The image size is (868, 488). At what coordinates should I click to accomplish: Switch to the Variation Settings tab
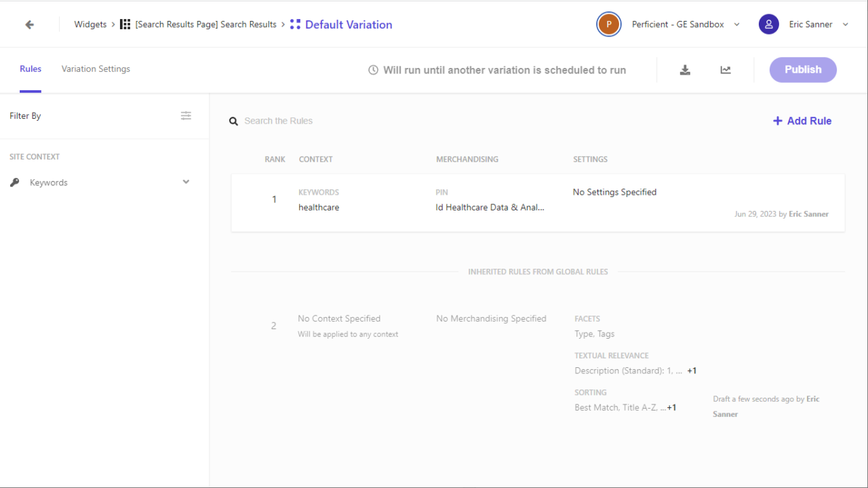(x=95, y=69)
